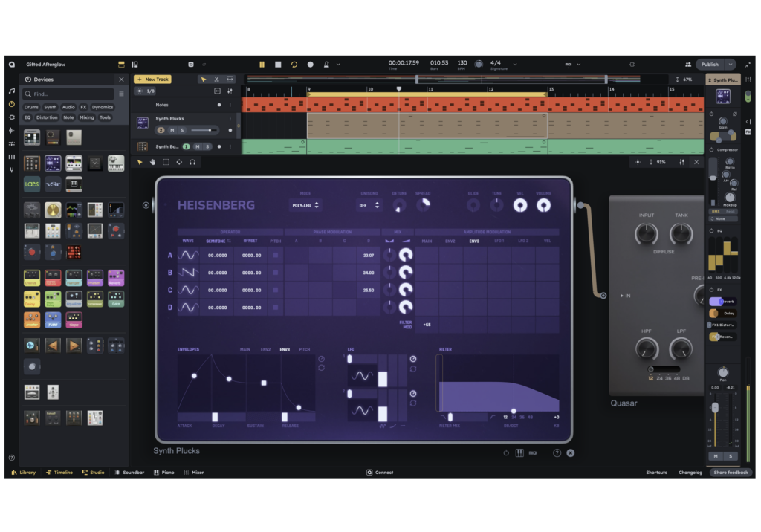
Task: Open the metronome options dropdown arrow
Action: pyautogui.click(x=338, y=64)
